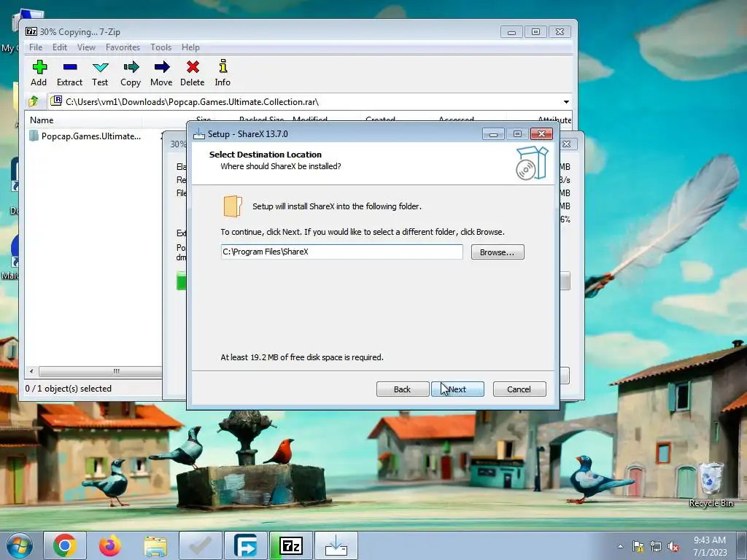Click the ShareX destination folder input
The height and width of the screenshot is (560, 747).
coord(341,252)
